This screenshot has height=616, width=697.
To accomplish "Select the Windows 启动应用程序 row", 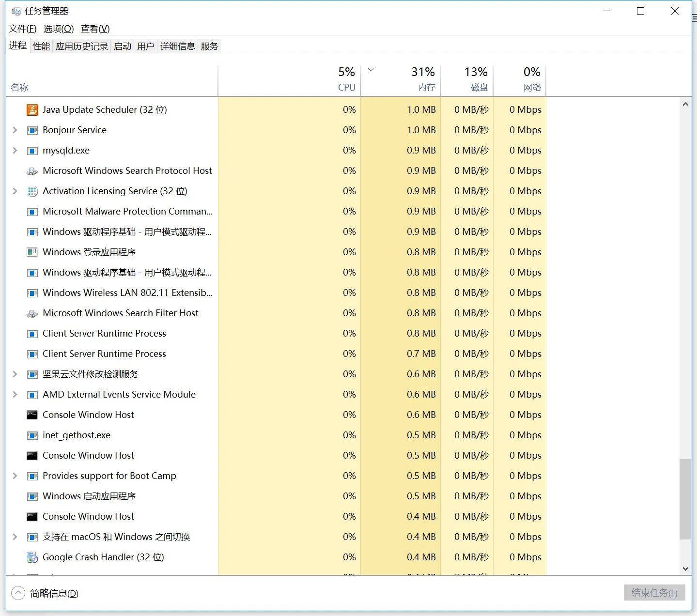I will (x=276, y=496).
